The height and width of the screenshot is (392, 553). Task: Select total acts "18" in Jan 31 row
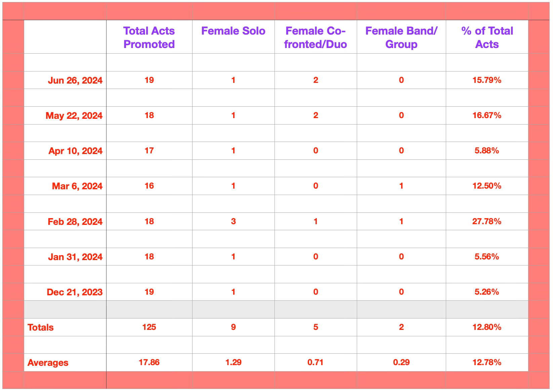click(x=149, y=256)
